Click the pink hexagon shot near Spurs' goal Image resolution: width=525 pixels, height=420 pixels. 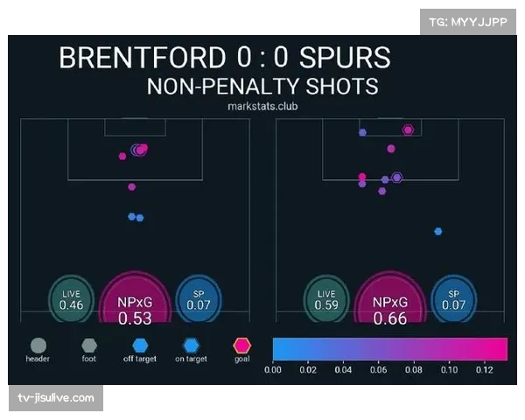[x=408, y=129]
